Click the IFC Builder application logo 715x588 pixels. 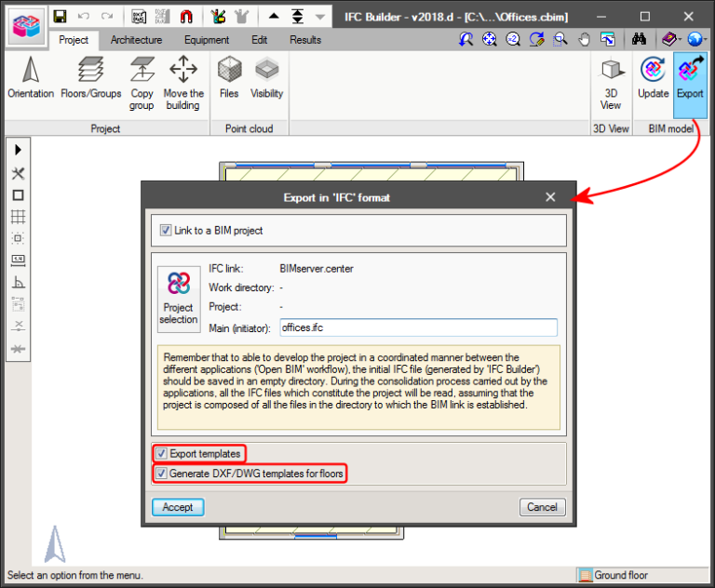26,26
